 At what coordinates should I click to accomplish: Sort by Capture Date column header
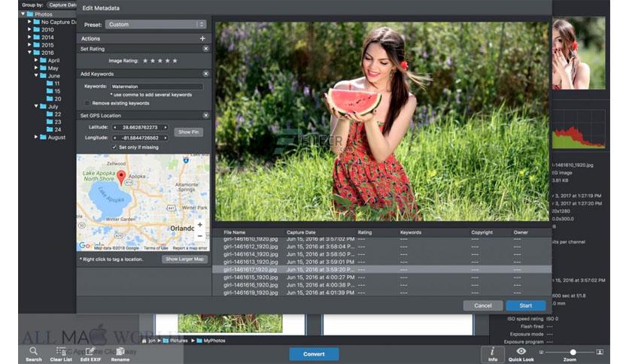[x=301, y=232]
